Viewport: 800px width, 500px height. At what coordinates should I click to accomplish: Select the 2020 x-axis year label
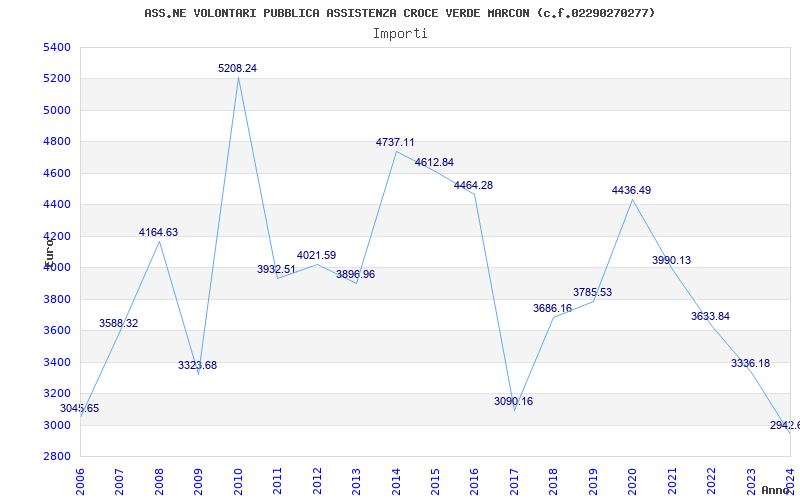(x=633, y=481)
